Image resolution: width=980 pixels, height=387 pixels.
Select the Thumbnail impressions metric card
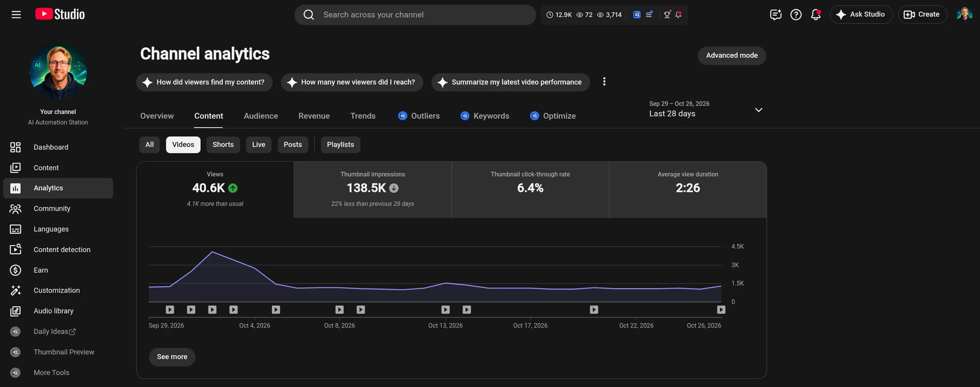[372, 190]
